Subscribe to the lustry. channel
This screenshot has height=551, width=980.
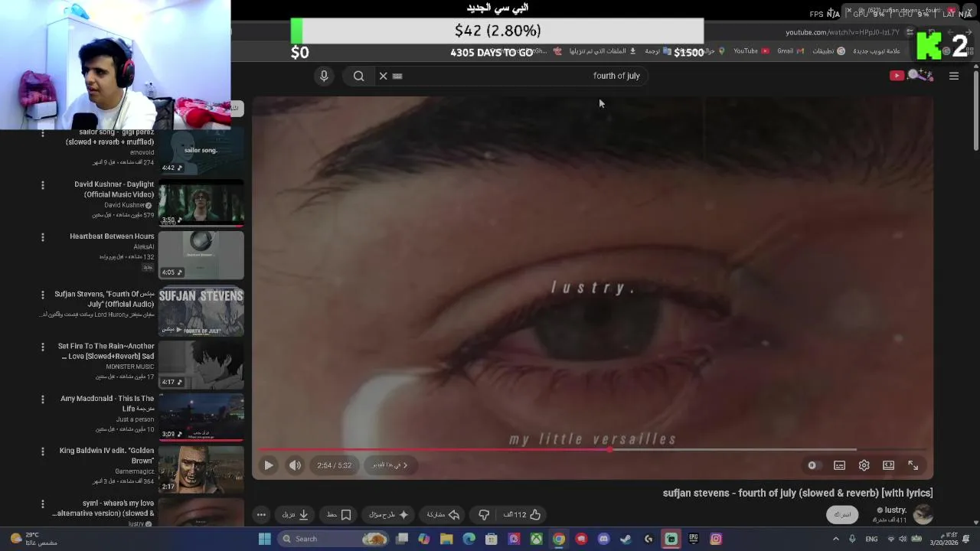click(x=842, y=514)
